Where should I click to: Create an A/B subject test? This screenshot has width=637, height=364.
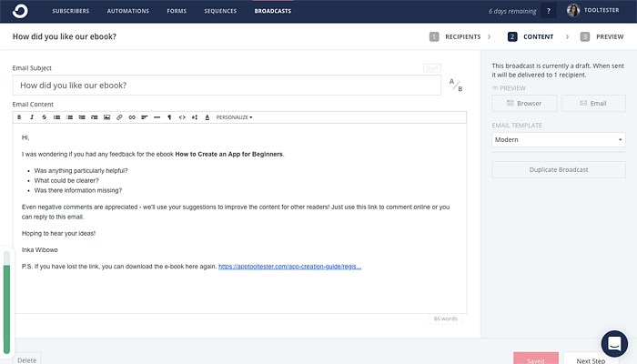pos(456,85)
